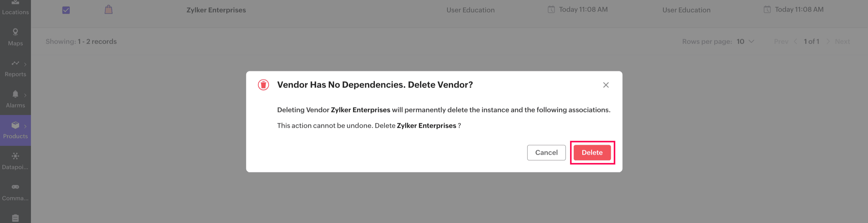Close the delete vendor dialog

point(606,85)
